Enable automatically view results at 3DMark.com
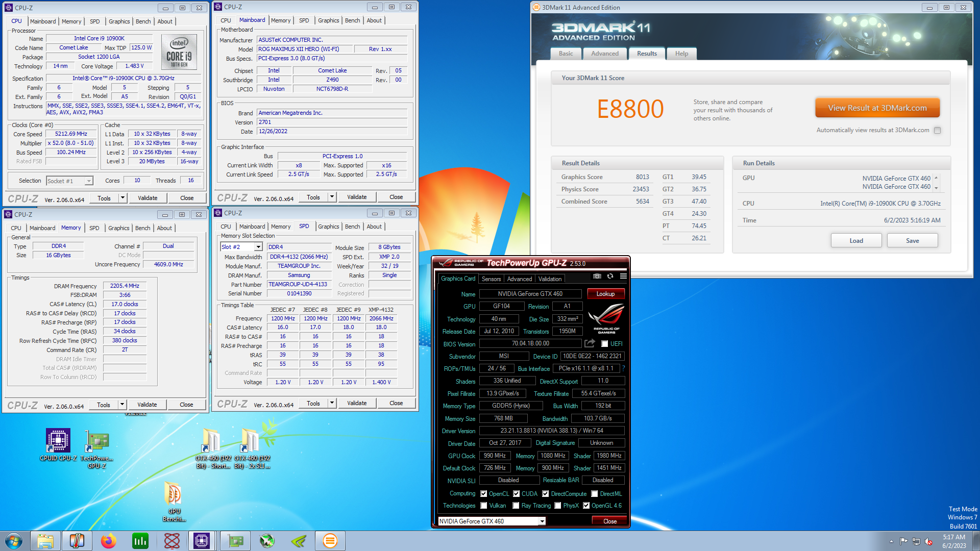Screen dimensions: 980x551 937,131
